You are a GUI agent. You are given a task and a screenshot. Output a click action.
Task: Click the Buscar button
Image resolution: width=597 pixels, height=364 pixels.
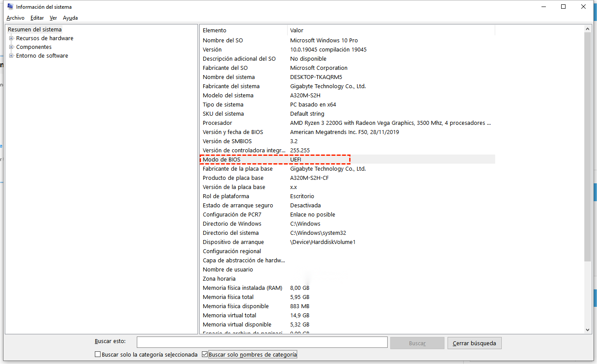click(x=417, y=343)
